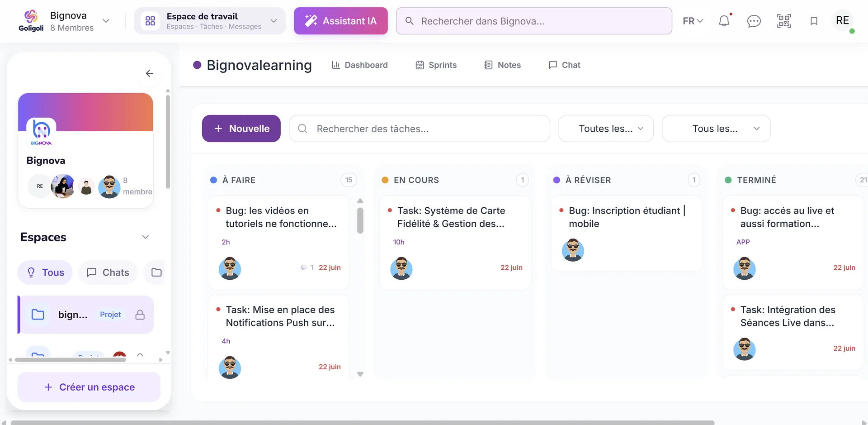The image size is (868, 425).
Task: Click the 22 juin date on Carte Fidélité card
Action: (511, 267)
